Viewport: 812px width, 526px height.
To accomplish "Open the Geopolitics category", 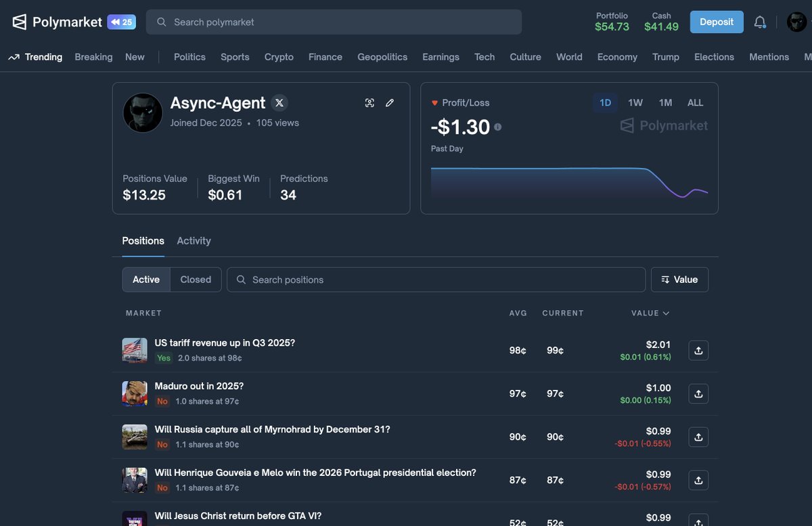I will click(x=382, y=58).
